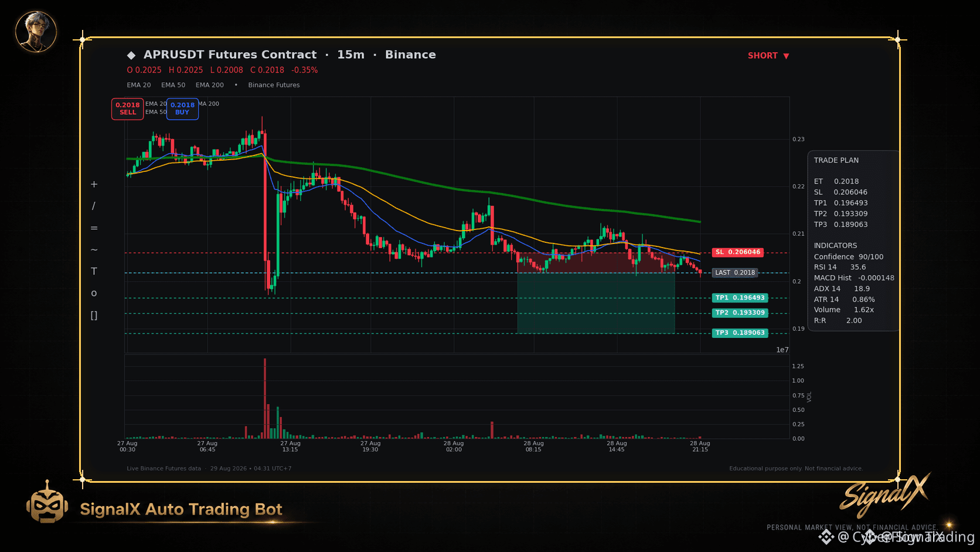Click the ADX 14 value 18.9
The width and height of the screenshot is (980, 552).
(x=862, y=289)
